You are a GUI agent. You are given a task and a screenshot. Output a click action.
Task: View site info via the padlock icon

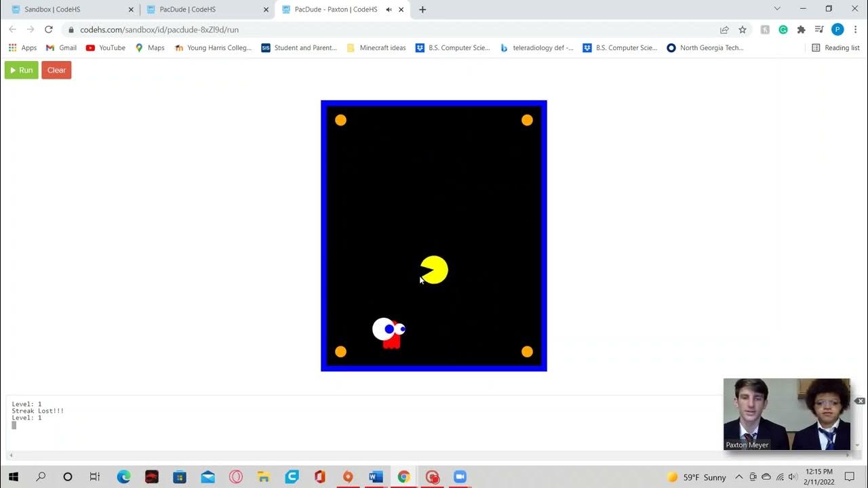pyautogui.click(x=71, y=30)
